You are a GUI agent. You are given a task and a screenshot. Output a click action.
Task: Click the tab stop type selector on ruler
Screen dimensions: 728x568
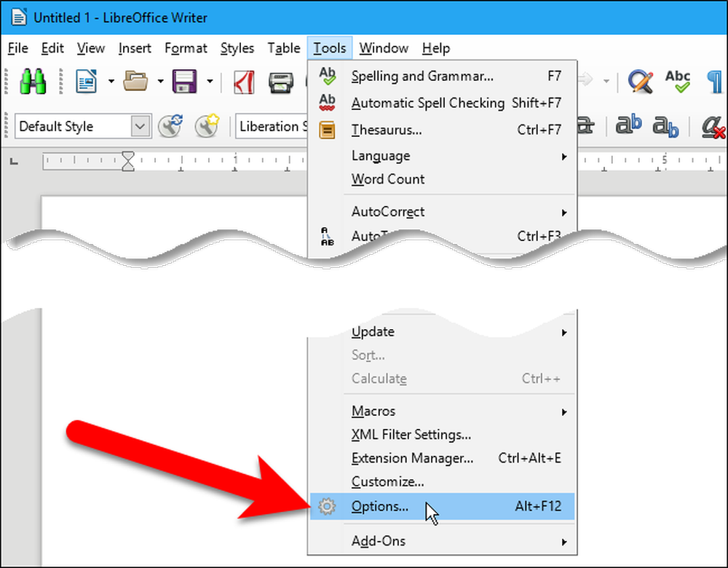pos(14,161)
